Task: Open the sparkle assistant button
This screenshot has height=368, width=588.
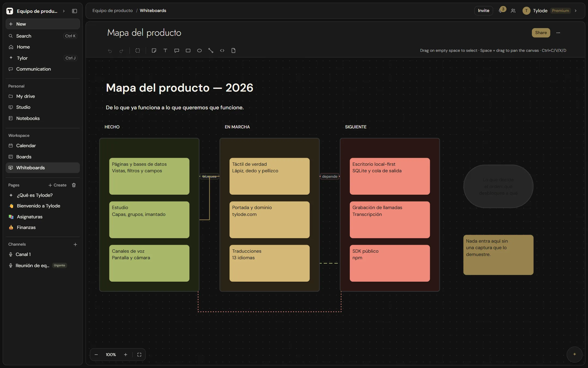Action: pyautogui.click(x=575, y=354)
